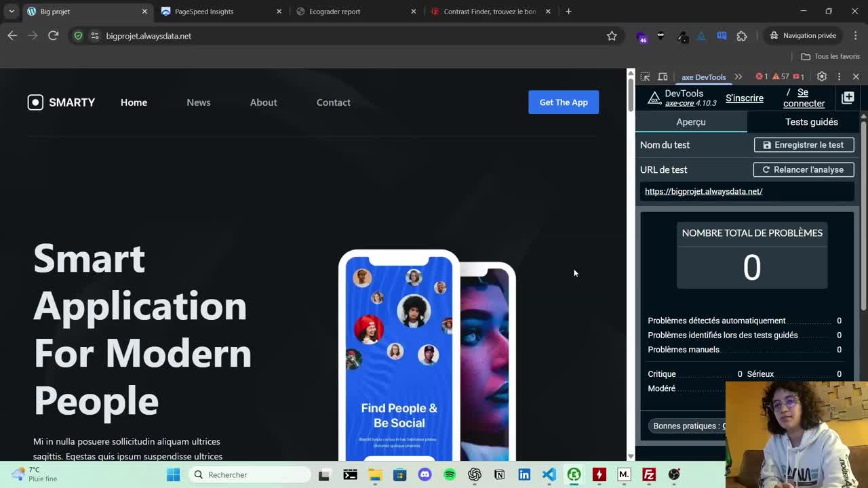Image resolution: width=868 pixels, height=488 pixels.
Task: Open the browser Extensions puzzle menu
Action: pyautogui.click(x=741, y=36)
